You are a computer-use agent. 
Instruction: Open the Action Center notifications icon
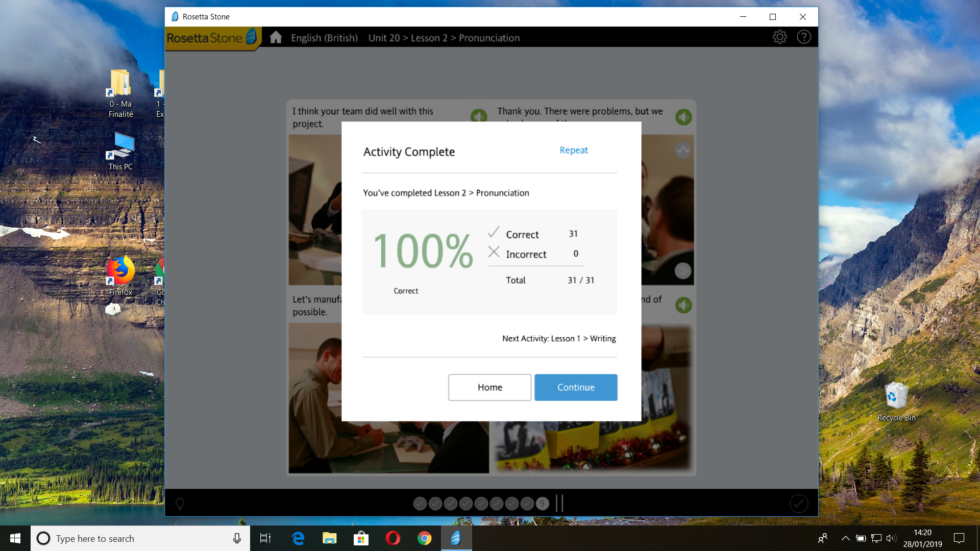point(959,538)
